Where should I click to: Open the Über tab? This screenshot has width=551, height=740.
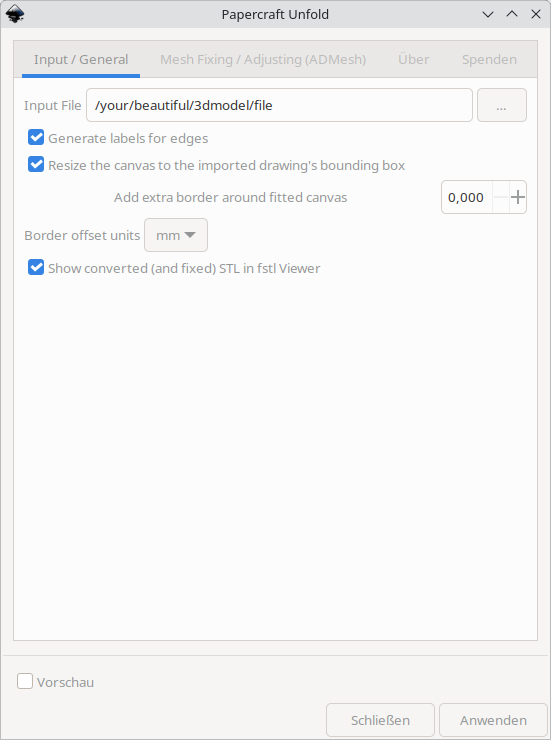click(414, 59)
